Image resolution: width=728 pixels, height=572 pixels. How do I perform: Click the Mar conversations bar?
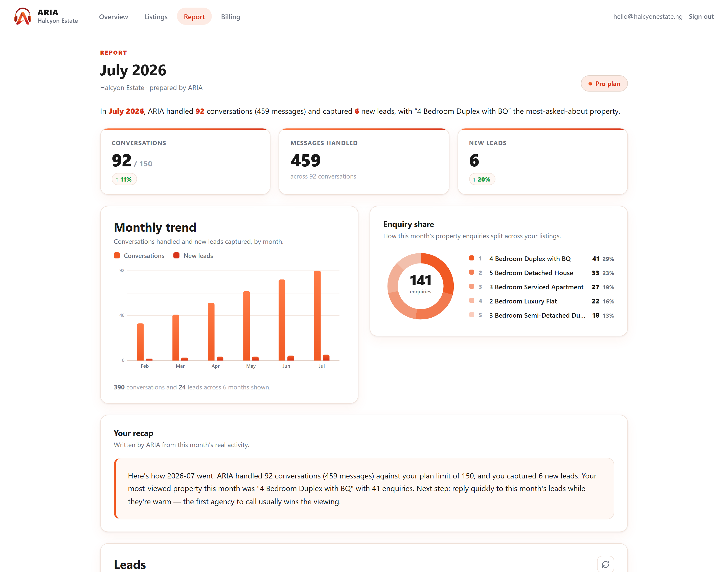coord(176,338)
